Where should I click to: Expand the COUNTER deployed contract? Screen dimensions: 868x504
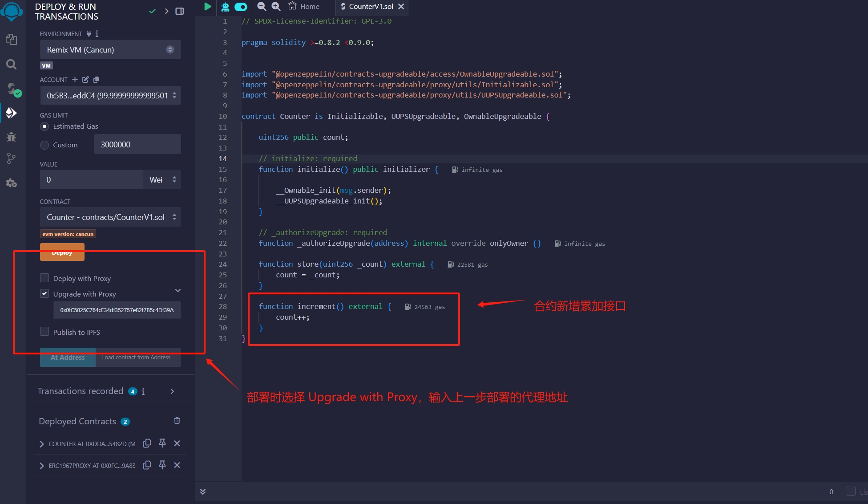pos(41,443)
